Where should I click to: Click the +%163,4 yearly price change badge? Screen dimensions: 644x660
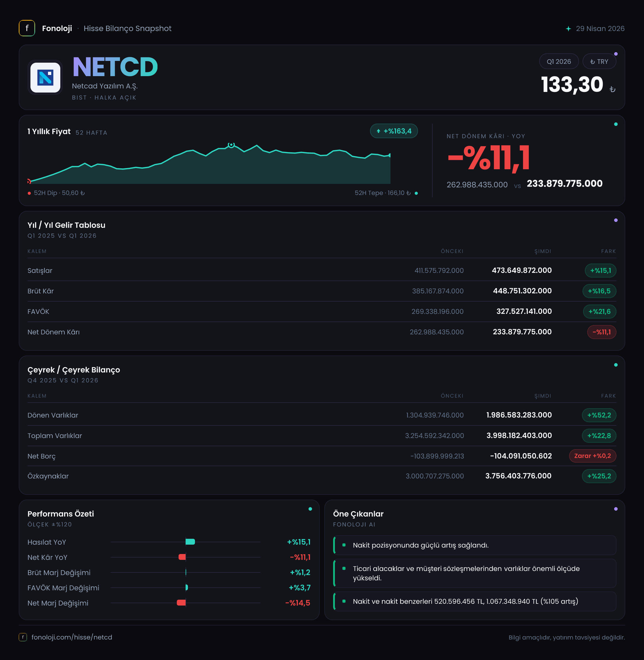[x=394, y=131]
